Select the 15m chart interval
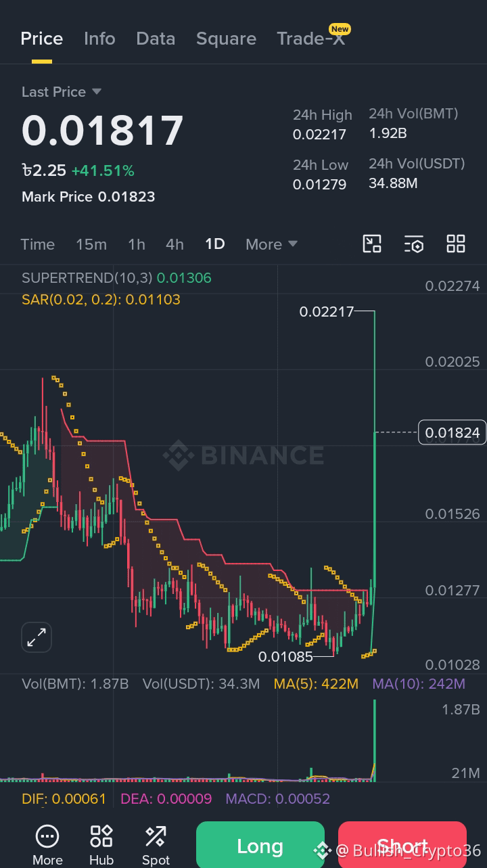 [91, 244]
